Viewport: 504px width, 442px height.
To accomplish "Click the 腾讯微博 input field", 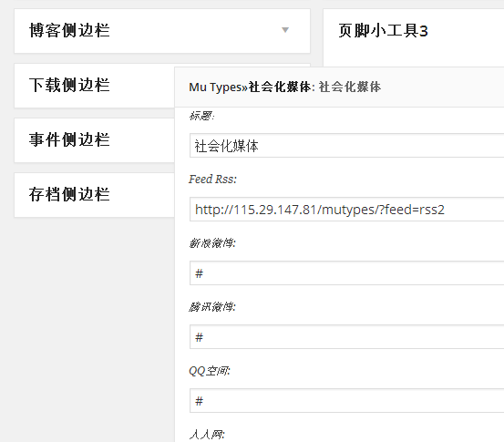I will [x=347, y=337].
